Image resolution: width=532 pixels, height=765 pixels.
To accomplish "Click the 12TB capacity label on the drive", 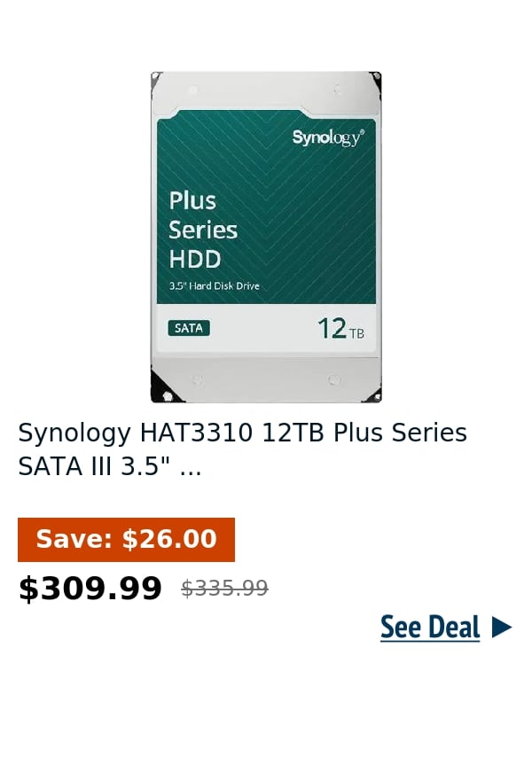I will 340,328.
